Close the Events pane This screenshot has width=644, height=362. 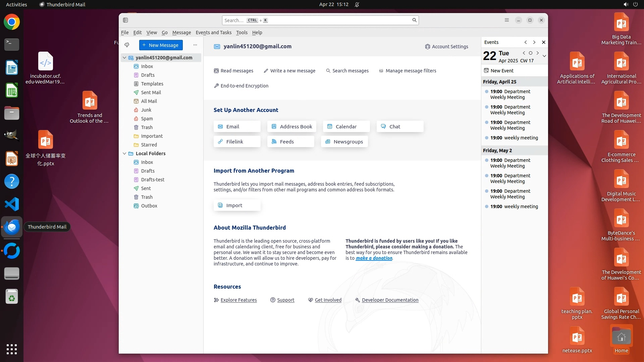(544, 42)
